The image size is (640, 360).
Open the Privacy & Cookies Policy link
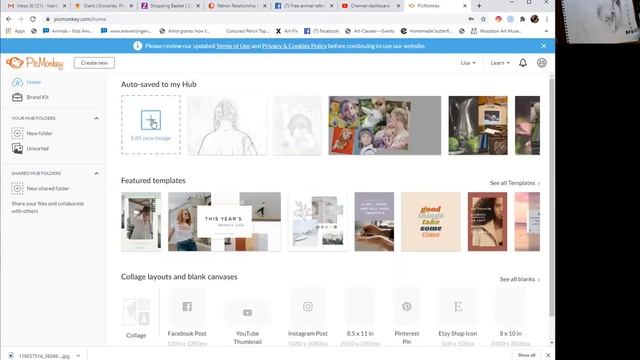(294, 46)
